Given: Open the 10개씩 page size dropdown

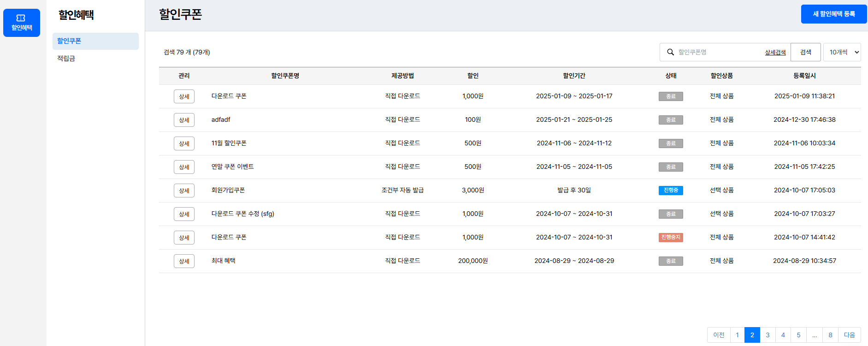Looking at the screenshot, I should [842, 52].
